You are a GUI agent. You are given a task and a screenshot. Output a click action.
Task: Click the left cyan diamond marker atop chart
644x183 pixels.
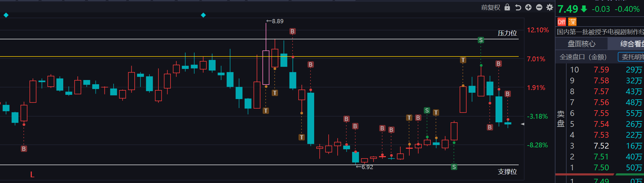6,15
